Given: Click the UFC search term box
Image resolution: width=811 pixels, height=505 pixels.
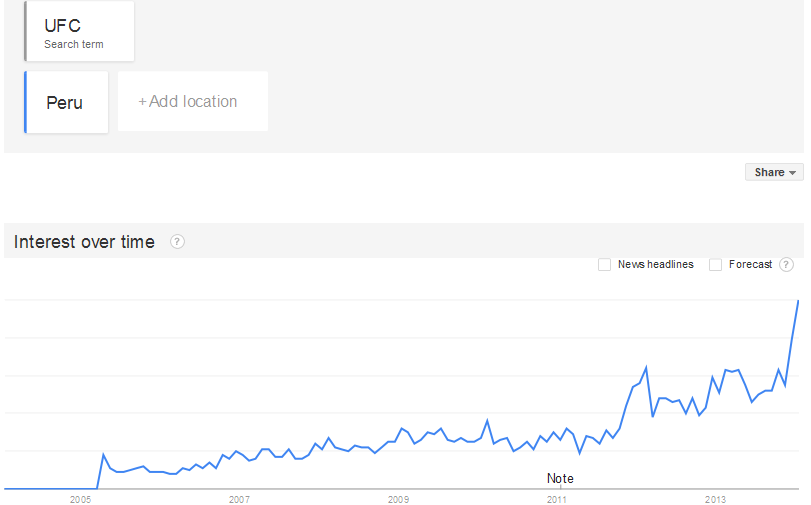Looking at the screenshot, I should click(80, 32).
